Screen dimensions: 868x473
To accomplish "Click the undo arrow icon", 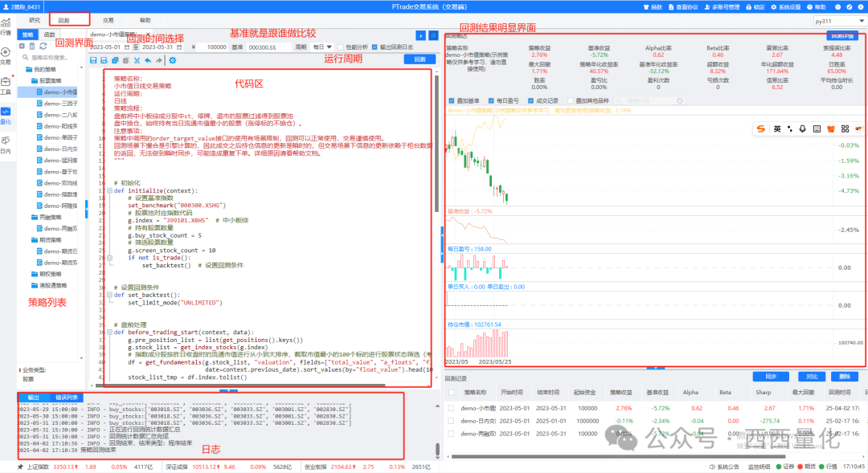I will [148, 60].
